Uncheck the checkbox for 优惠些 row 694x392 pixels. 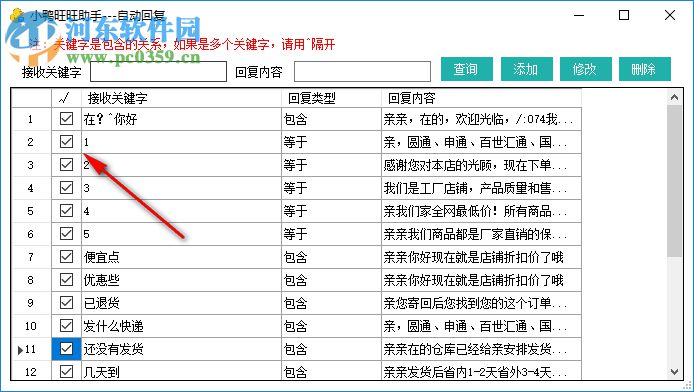[x=66, y=280]
